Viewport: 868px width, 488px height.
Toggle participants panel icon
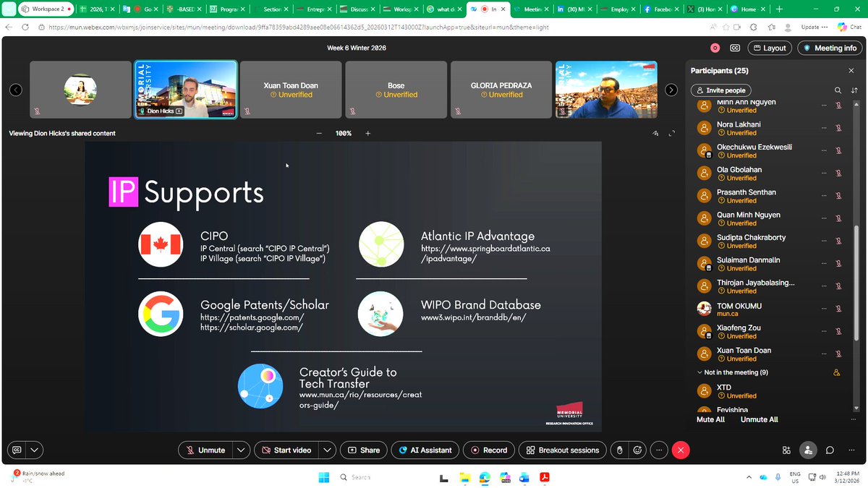(x=808, y=450)
